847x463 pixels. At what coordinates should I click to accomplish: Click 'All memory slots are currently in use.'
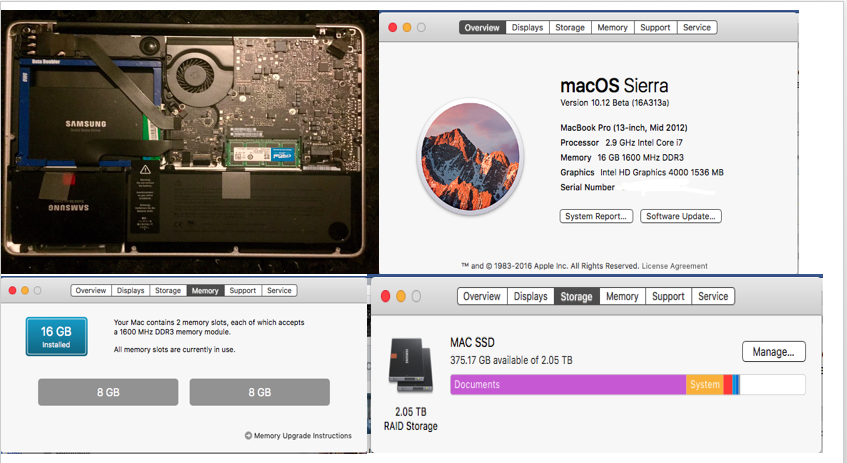tap(174, 350)
